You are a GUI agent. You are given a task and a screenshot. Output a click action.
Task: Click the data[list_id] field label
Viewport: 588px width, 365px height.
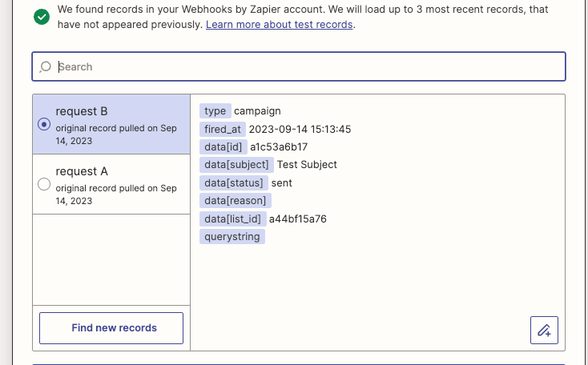(x=233, y=219)
